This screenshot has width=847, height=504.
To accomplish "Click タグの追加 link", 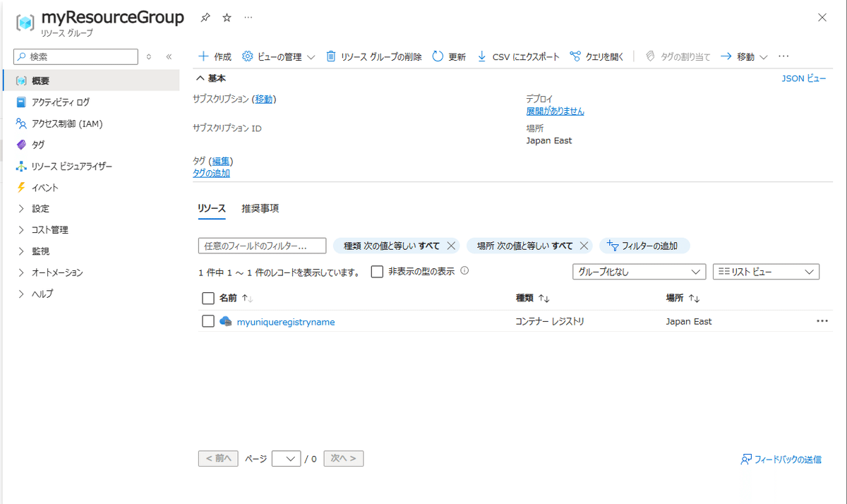I will point(211,173).
